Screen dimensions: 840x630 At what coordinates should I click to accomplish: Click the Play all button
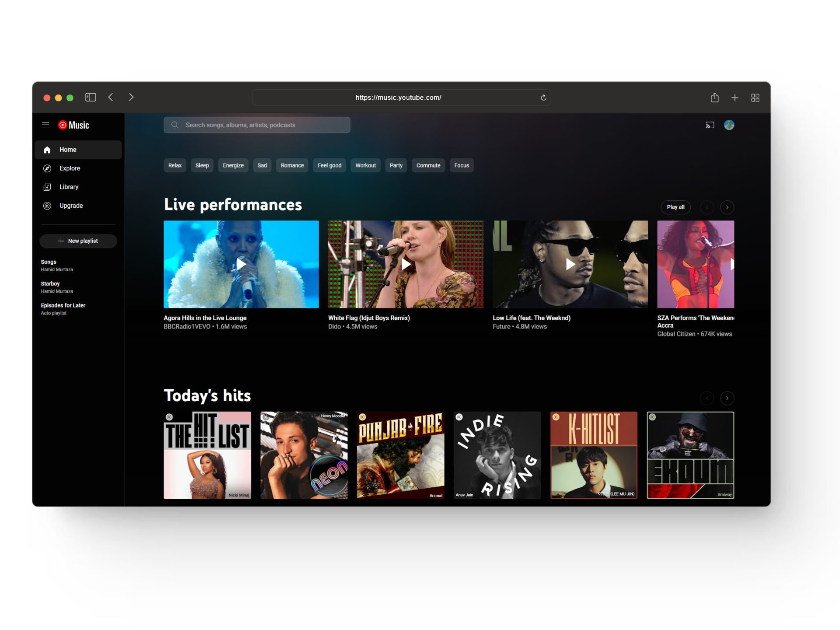[675, 207]
